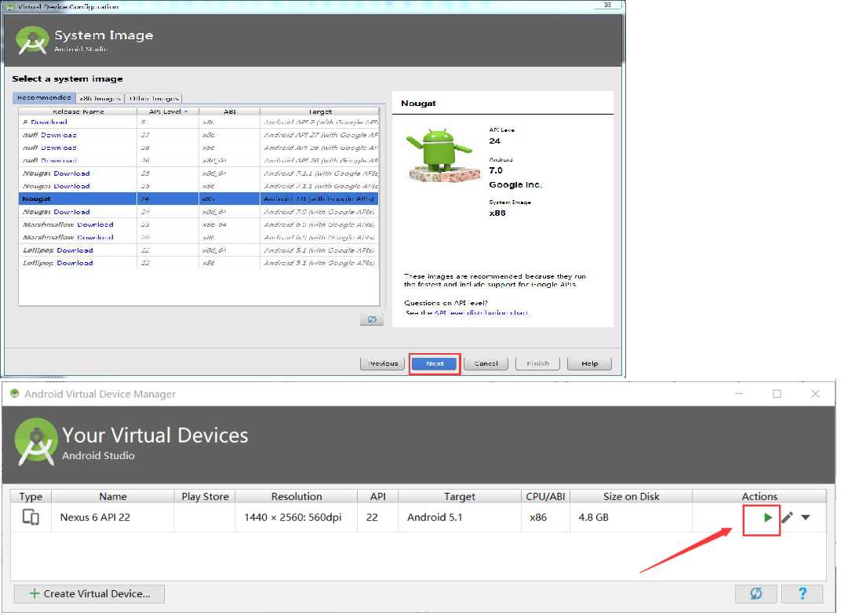
Task: Open Help in System Image dialog
Action: [x=589, y=364]
